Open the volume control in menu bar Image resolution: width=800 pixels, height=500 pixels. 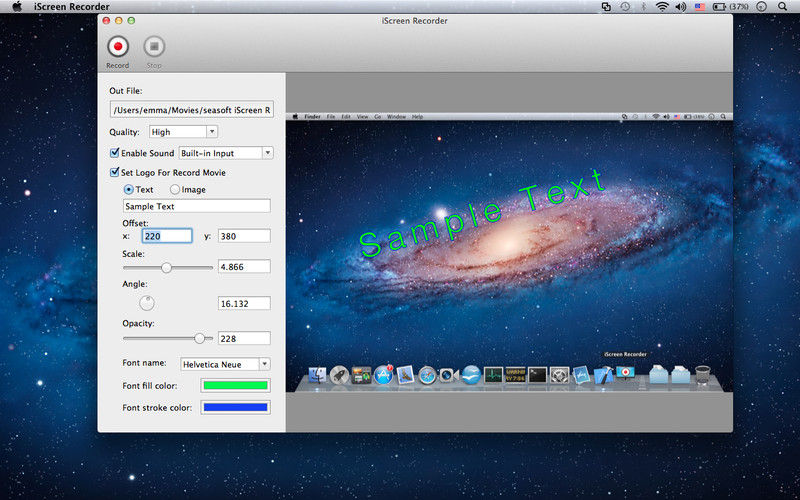(681, 7)
